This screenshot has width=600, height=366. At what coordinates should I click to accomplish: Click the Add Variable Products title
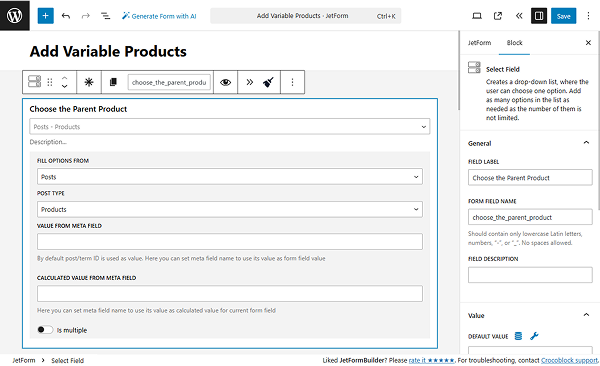click(x=108, y=51)
